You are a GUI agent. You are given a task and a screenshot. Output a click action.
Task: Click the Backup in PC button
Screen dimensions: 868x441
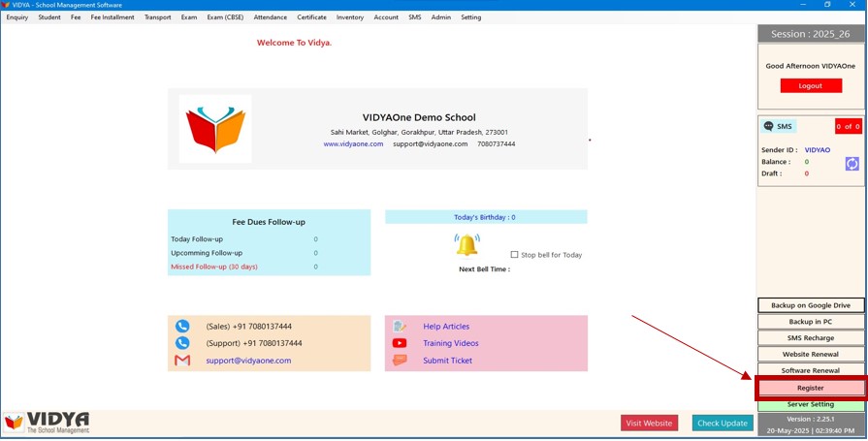(811, 322)
